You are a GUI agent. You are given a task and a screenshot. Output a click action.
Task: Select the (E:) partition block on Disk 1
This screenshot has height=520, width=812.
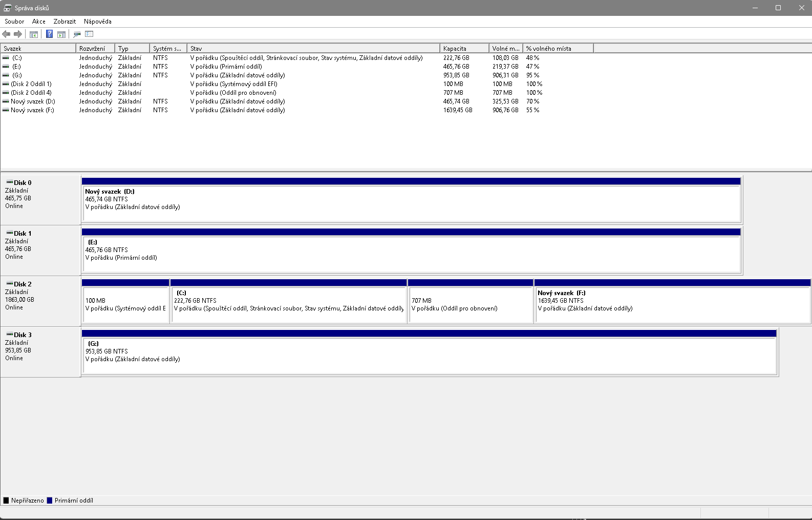[x=412, y=251]
